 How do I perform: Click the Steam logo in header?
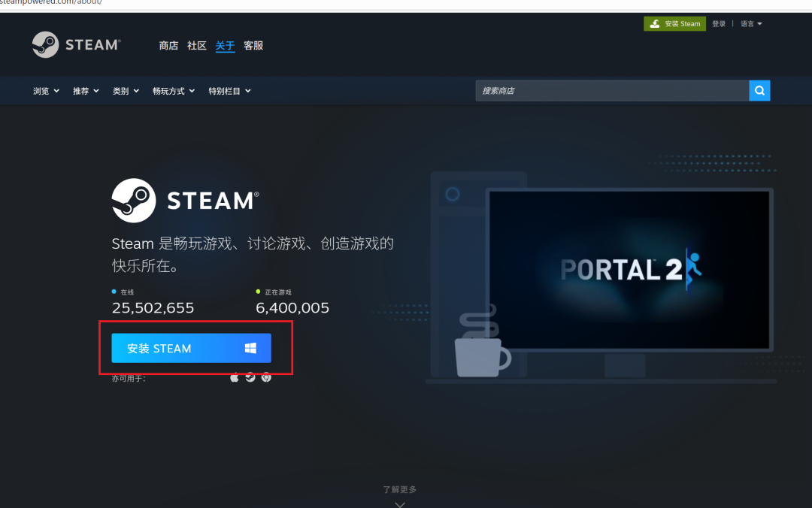pos(76,44)
